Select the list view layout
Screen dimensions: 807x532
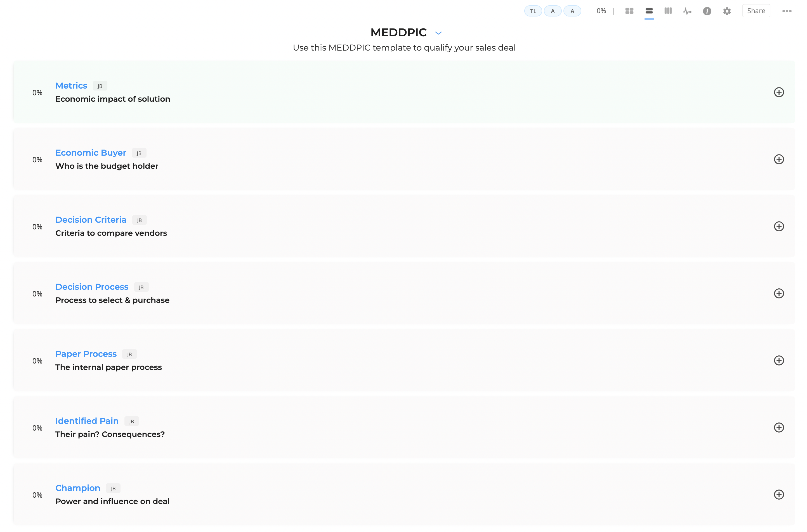click(649, 11)
